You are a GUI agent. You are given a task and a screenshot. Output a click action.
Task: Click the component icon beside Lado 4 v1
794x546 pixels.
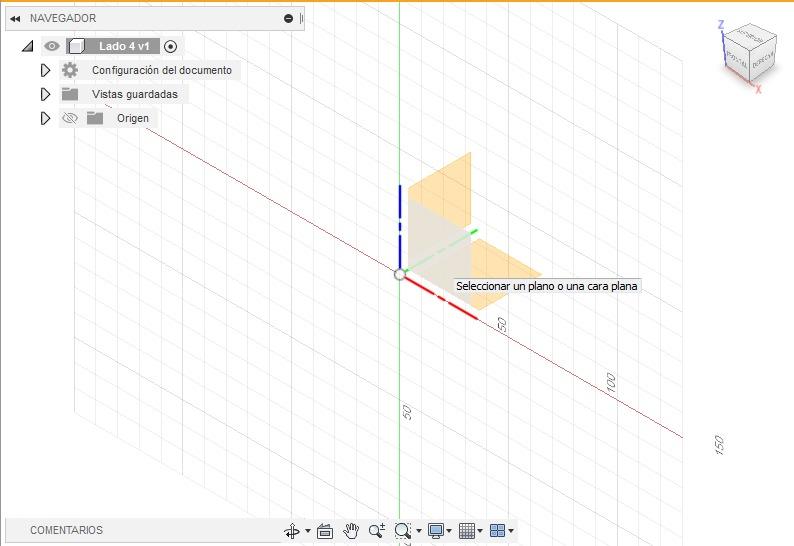point(76,46)
